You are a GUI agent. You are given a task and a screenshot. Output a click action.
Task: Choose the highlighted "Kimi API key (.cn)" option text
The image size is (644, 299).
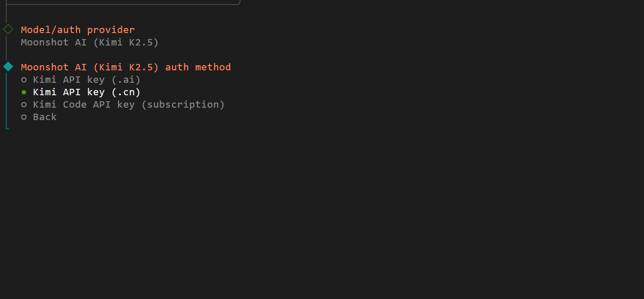point(87,92)
